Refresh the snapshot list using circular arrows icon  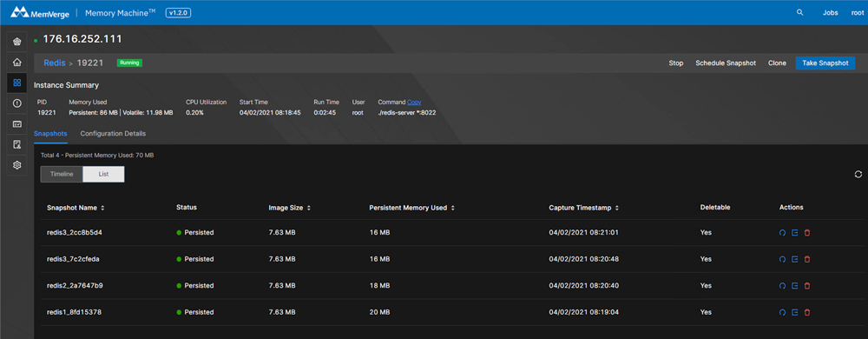click(x=858, y=174)
